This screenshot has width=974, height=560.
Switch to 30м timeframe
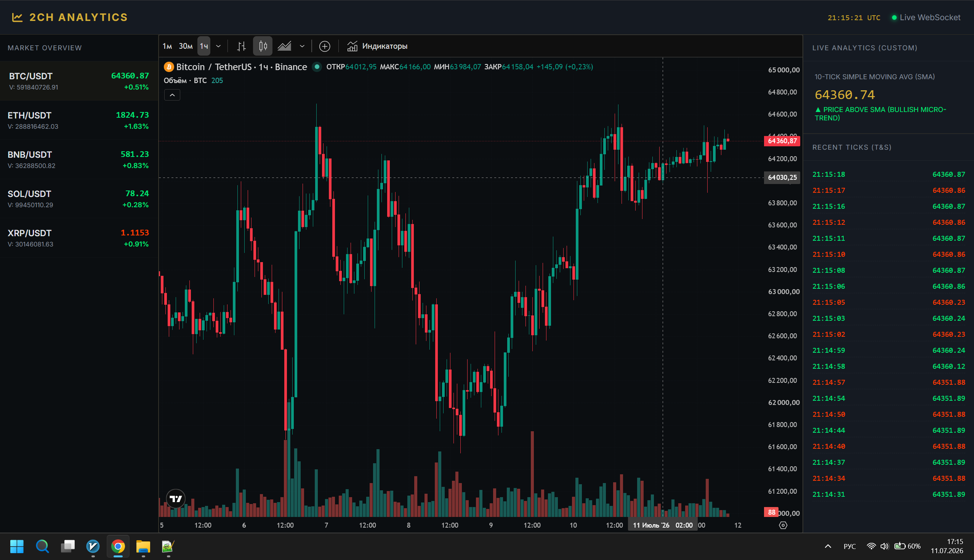pyautogui.click(x=186, y=46)
